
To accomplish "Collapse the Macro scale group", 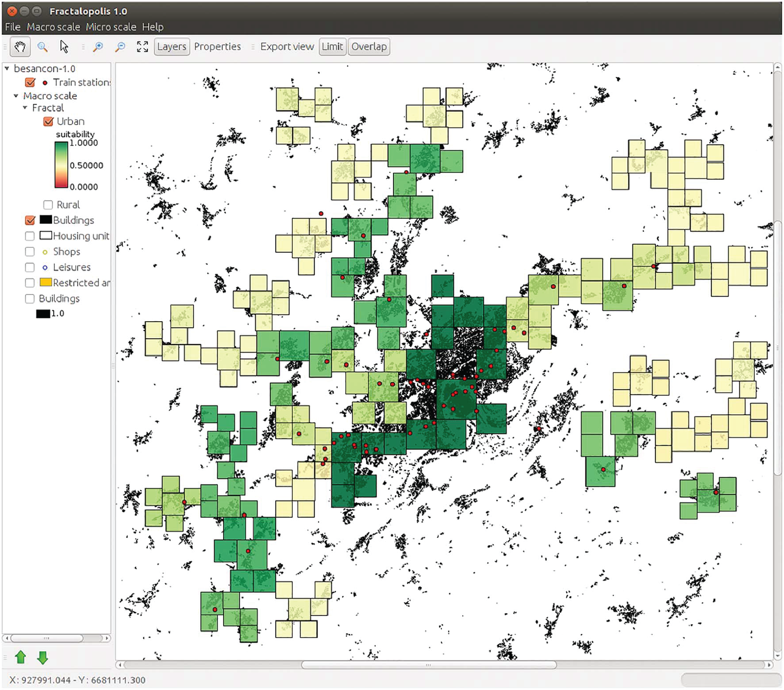I will pos(16,96).
